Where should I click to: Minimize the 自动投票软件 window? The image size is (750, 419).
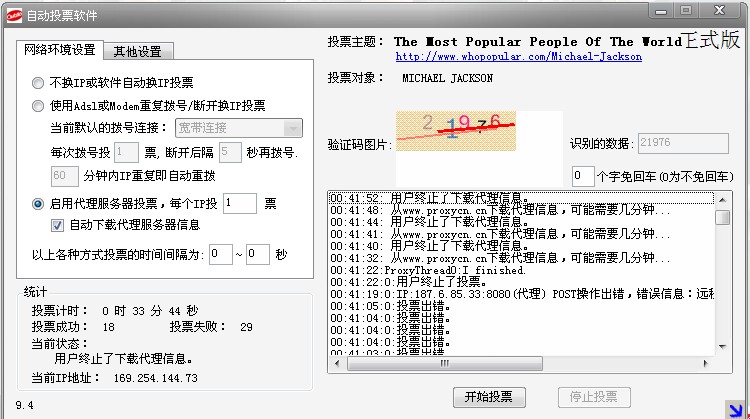661,11
